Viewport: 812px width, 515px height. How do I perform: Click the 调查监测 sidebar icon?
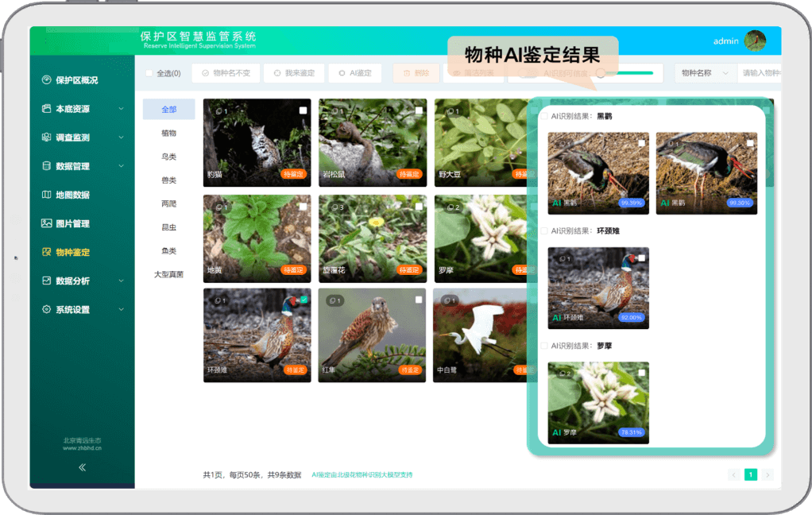47,137
